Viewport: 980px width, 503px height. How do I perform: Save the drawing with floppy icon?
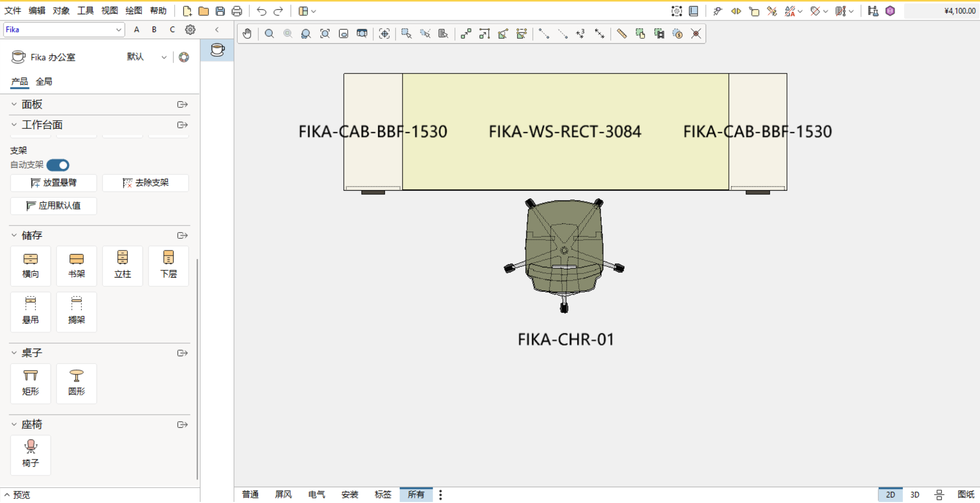point(220,11)
